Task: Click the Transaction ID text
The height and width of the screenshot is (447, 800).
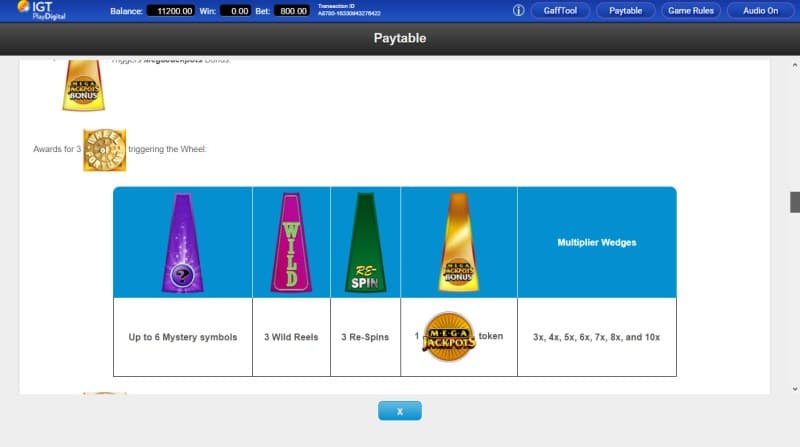Action: click(350, 10)
